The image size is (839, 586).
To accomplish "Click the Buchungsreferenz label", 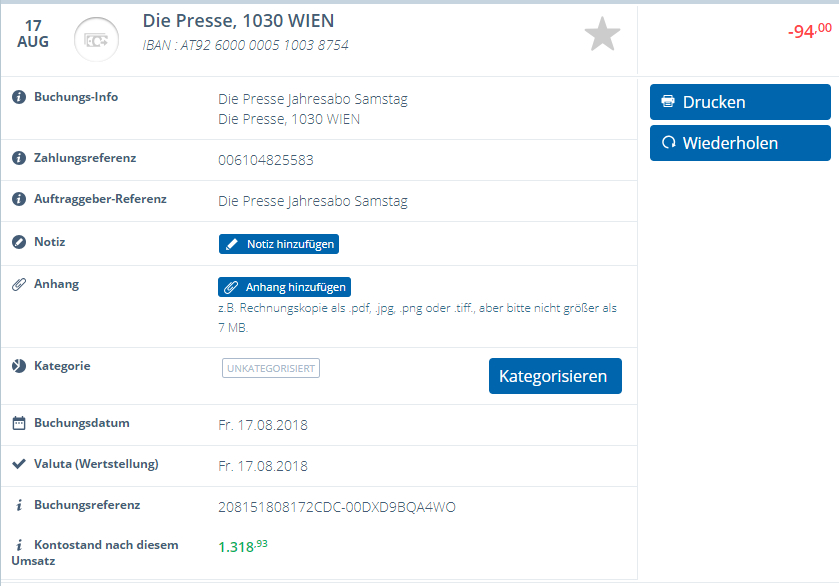I will [x=87, y=505].
